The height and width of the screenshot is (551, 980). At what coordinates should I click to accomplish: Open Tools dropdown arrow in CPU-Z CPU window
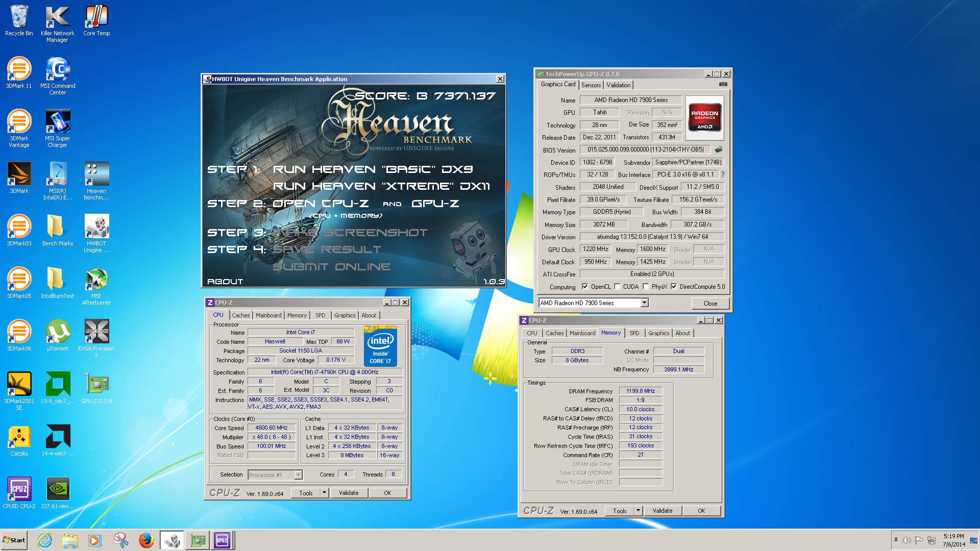pyautogui.click(x=324, y=493)
